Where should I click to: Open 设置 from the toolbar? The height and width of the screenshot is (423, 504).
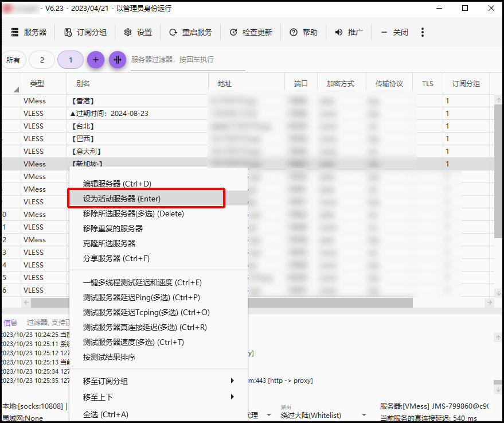138,33
